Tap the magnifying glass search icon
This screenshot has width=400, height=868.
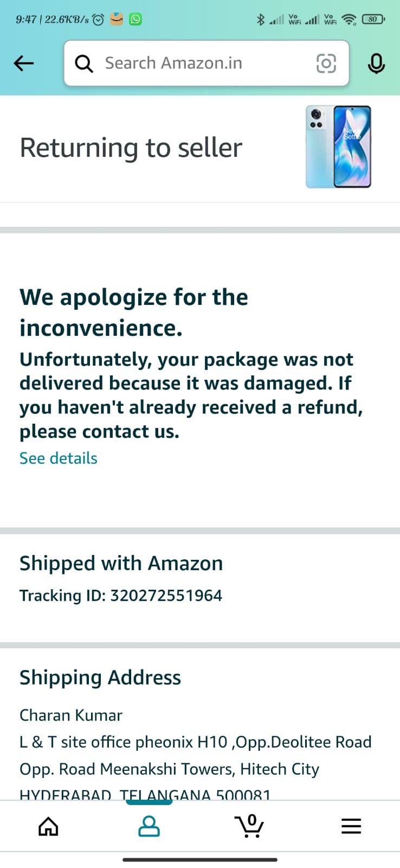(84, 63)
